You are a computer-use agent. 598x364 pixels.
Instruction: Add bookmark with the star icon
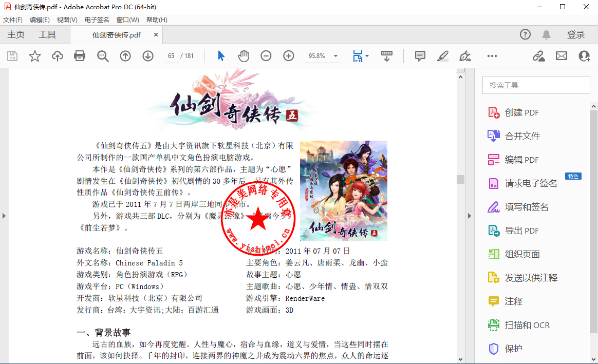tap(35, 56)
